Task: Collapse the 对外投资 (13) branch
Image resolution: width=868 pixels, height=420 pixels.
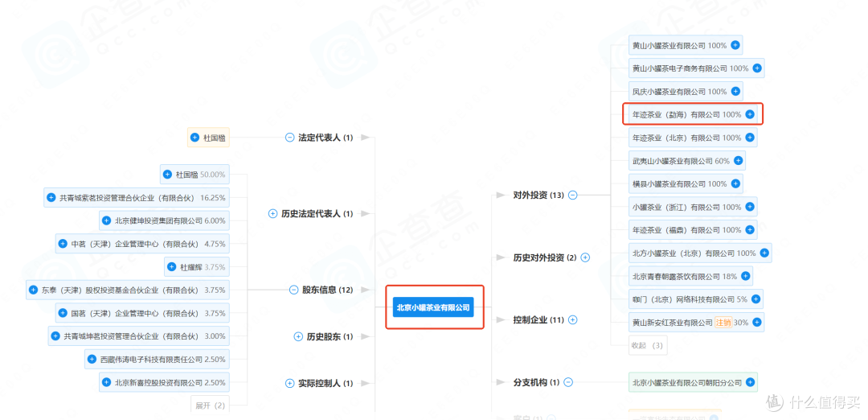Action: 573,195
